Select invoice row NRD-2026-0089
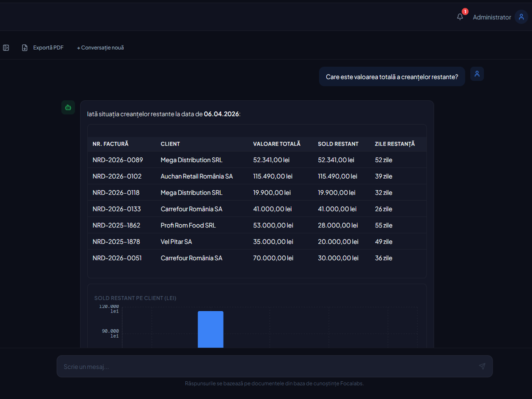Image resolution: width=532 pixels, height=399 pixels. point(257,160)
